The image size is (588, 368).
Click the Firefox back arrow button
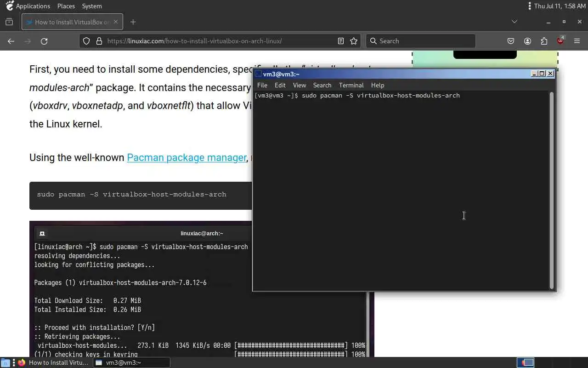(x=11, y=41)
